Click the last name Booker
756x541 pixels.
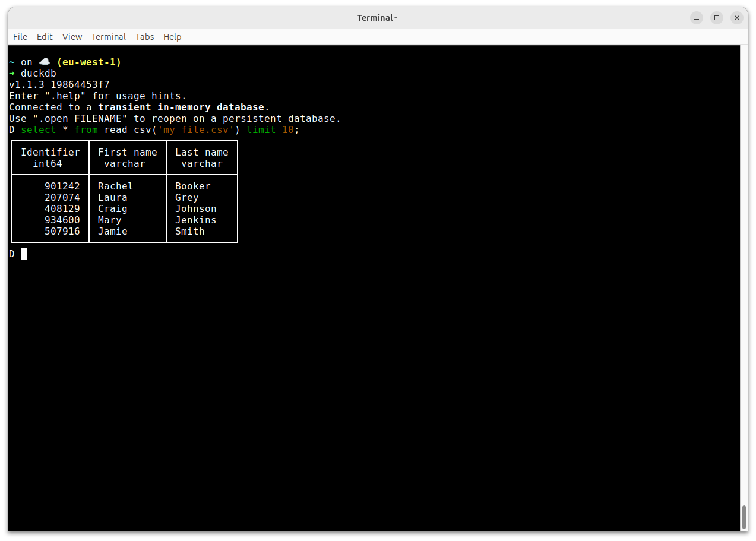coord(193,186)
